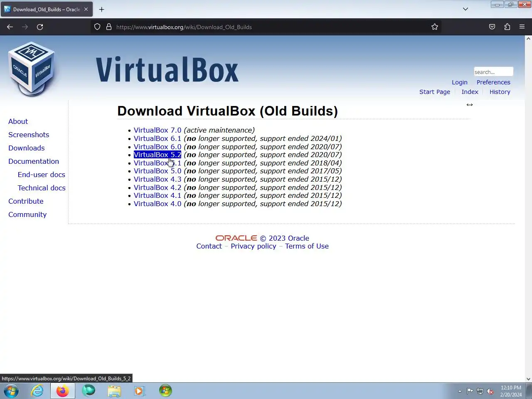This screenshot has height=399, width=532.
Task: Open VirtualBox 5.0 link
Action: (x=158, y=171)
